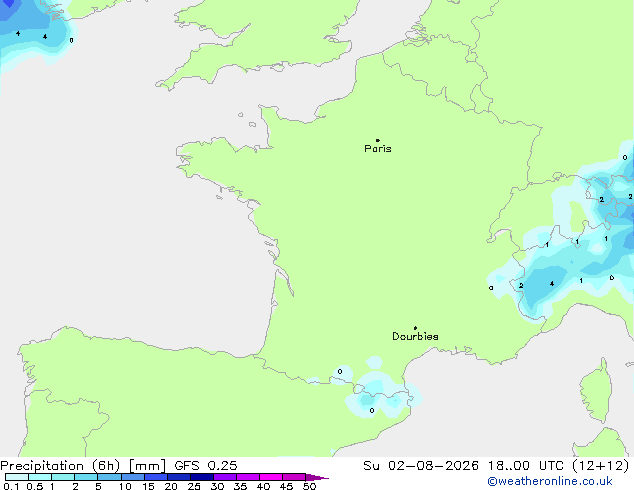Click the '0.1' legend scale value
The height and width of the screenshot is (490, 634).
tap(11, 486)
